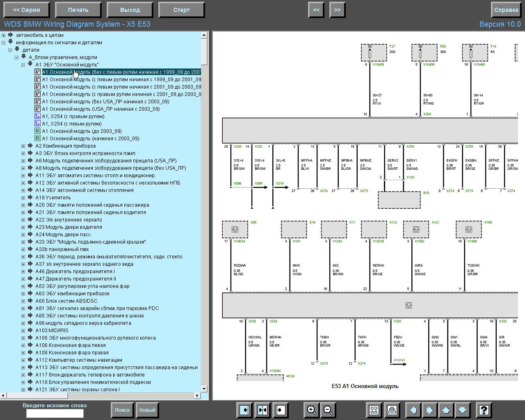Expand A22 Э/х внутреннее зеркало node
525x420 pixels.
click(x=23, y=220)
